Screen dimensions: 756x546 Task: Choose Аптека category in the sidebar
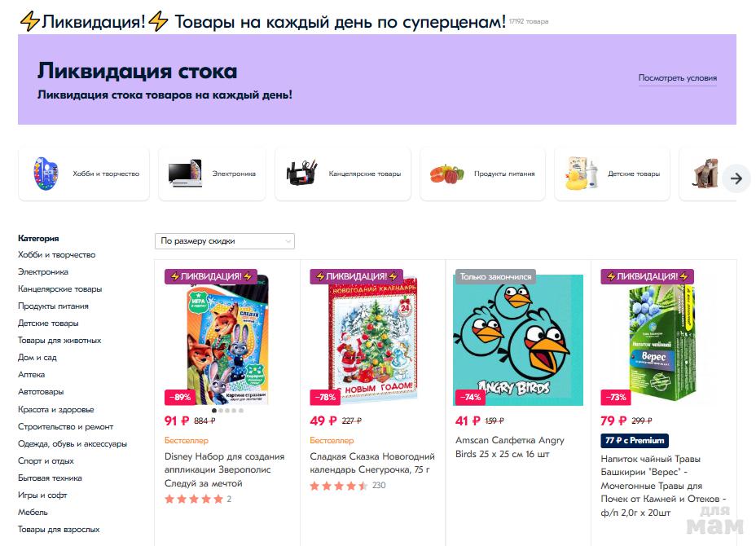(31, 374)
